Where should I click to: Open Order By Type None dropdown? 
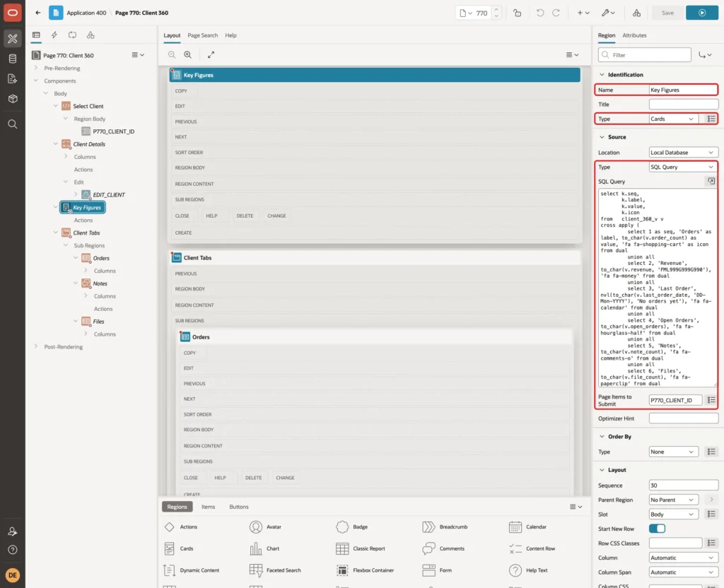(x=673, y=452)
